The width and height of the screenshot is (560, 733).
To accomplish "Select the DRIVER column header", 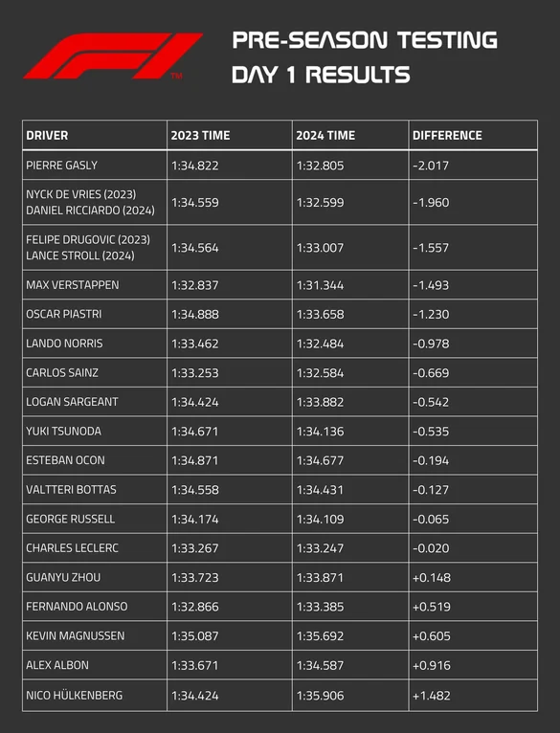I will click(x=47, y=136).
